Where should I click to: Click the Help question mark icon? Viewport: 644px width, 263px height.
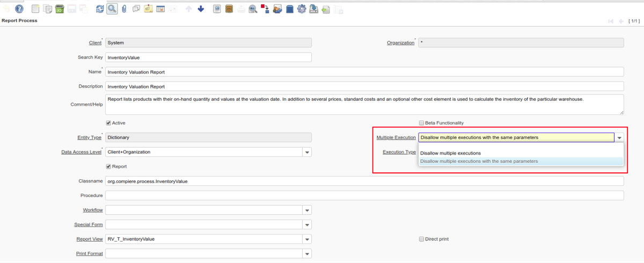[x=19, y=9]
